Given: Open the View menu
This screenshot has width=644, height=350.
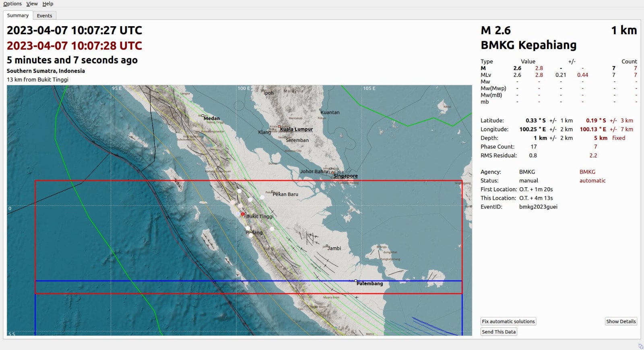Looking at the screenshot, I should [32, 4].
